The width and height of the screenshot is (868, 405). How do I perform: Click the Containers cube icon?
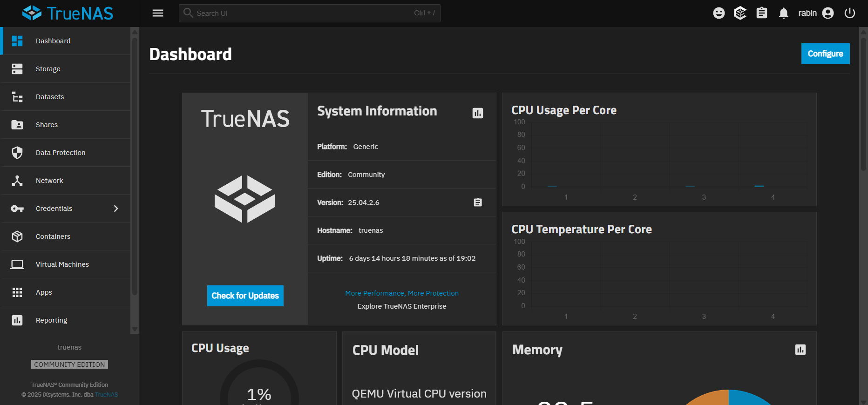pyautogui.click(x=17, y=236)
